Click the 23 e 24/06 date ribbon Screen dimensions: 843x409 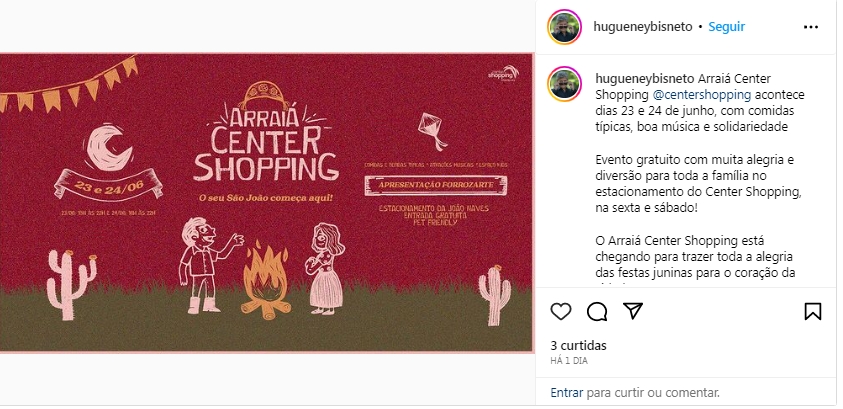pyautogui.click(x=108, y=185)
